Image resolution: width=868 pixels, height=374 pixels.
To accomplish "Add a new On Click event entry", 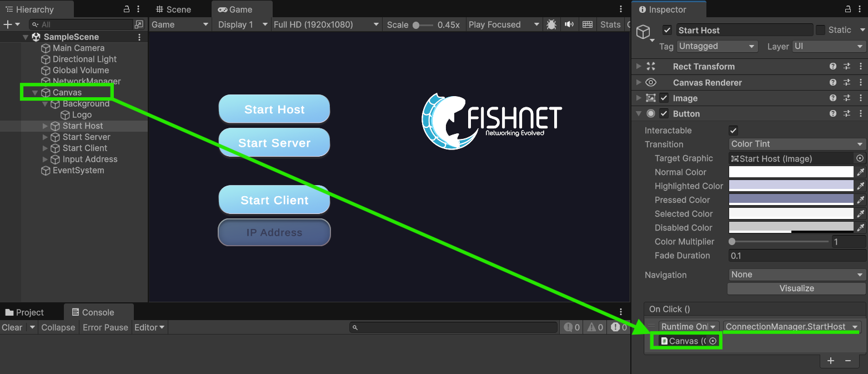I will 830,361.
